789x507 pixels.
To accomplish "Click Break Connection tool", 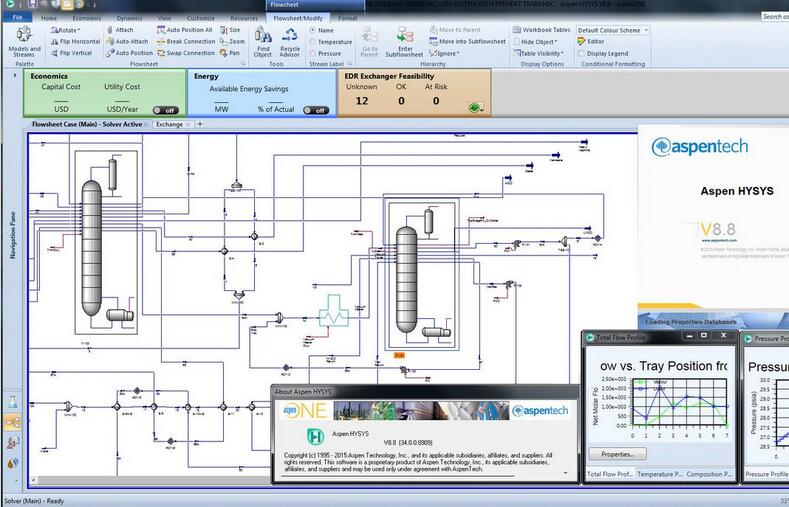I will click(x=186, y=41).
